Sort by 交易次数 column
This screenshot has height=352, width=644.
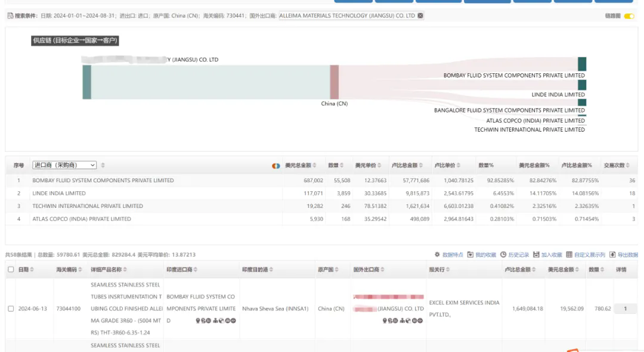click(x=617, y=166)
